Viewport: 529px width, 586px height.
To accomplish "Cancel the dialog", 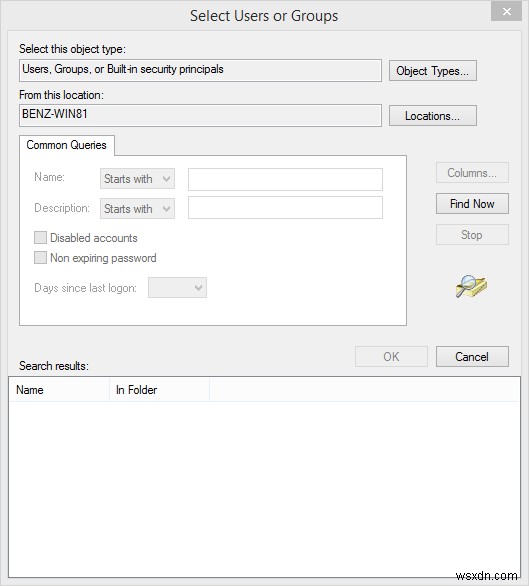I will click(x=472, y=357).
